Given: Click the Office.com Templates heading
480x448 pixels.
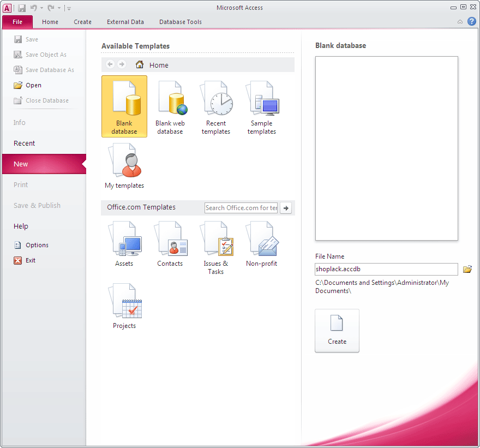Looking at the screenshot, I should pyautogui.click(x=141, y=207).
